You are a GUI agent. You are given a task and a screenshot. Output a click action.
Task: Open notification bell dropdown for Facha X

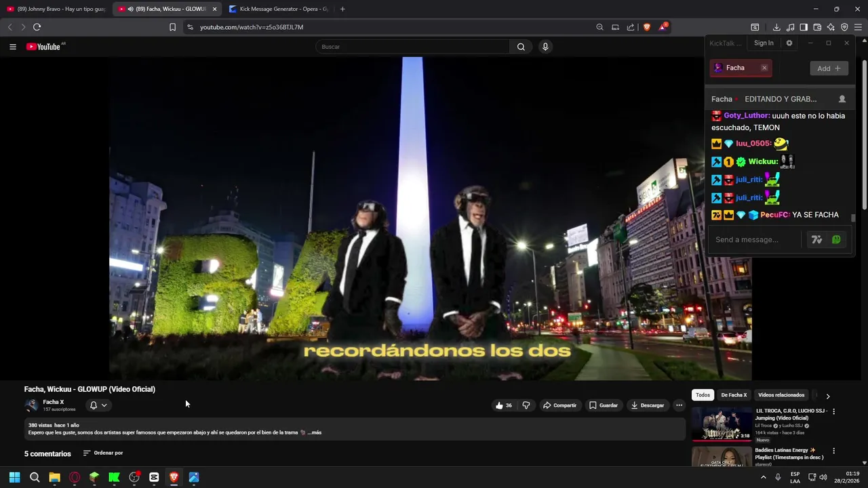pyautogui.click(x=98, y=405)
